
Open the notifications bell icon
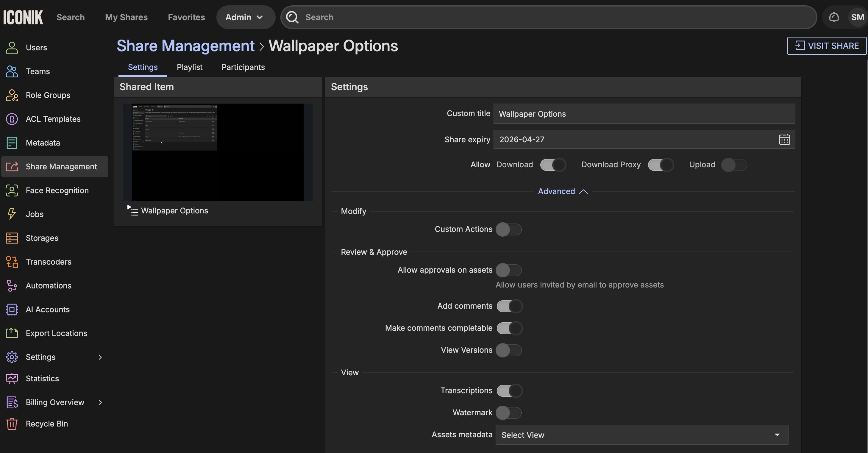click(834, 17)
